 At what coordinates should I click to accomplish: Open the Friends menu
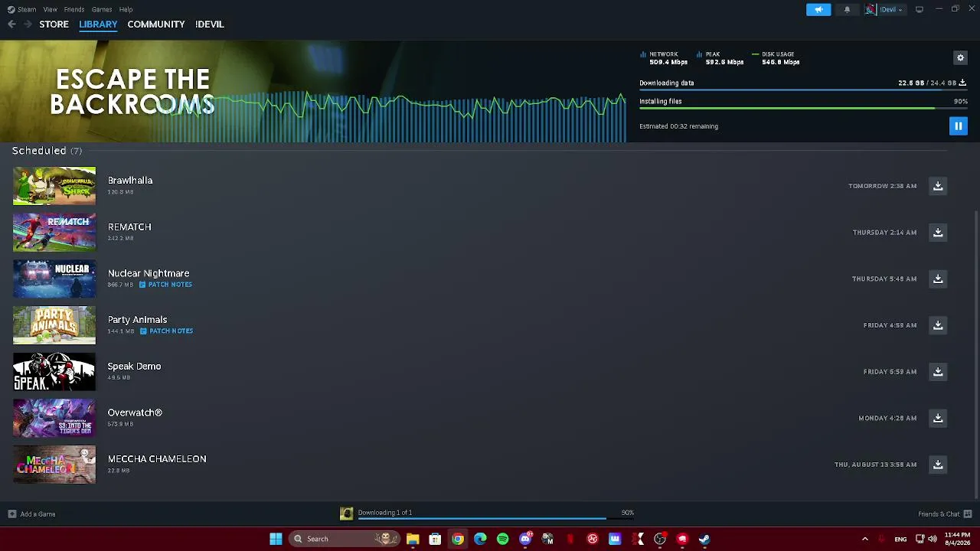click(x=74, y=9)
